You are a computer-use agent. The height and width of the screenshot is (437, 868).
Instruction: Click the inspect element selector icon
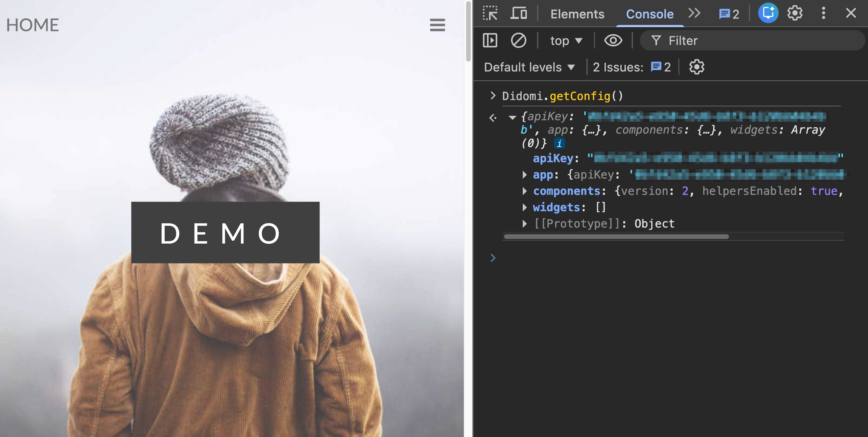pyautogui.click(x=490, y=14)
